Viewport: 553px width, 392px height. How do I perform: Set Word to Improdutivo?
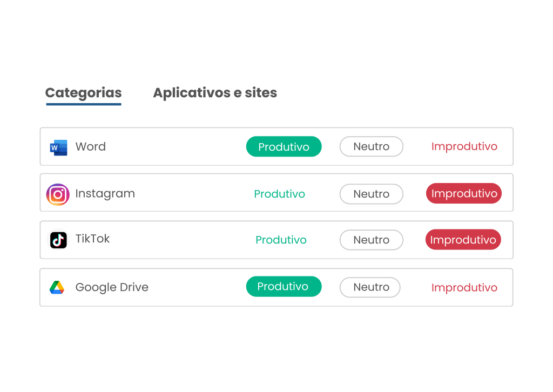click(x=464, y=147)
